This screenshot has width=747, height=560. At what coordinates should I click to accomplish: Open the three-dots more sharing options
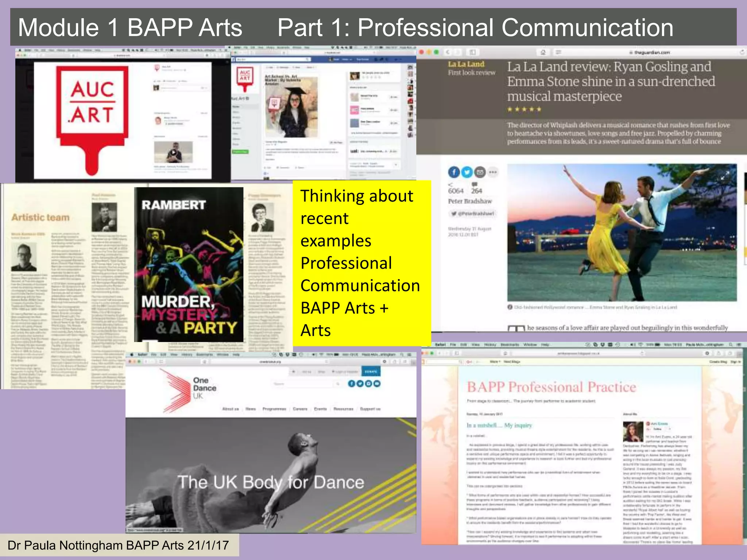coord(493,172)
